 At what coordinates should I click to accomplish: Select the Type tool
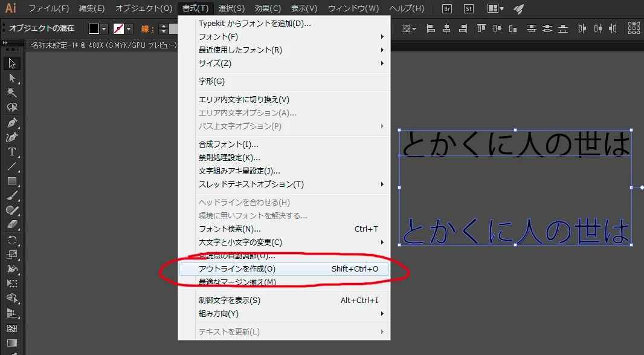point(12,152)
